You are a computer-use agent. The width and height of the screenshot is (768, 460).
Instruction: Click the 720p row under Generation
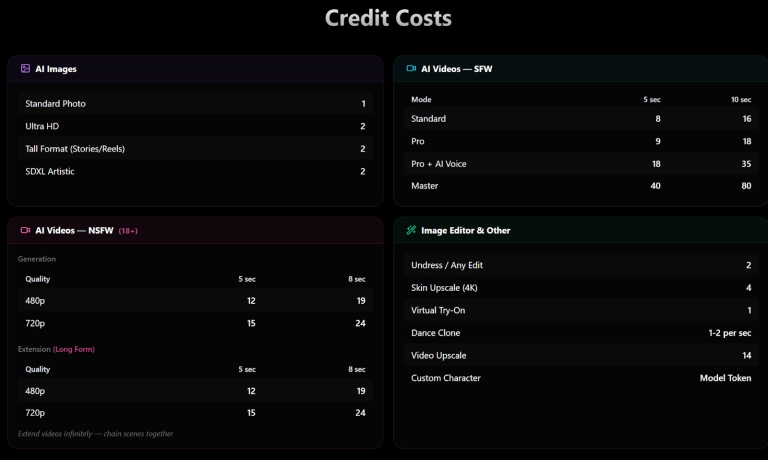point(195,323)
